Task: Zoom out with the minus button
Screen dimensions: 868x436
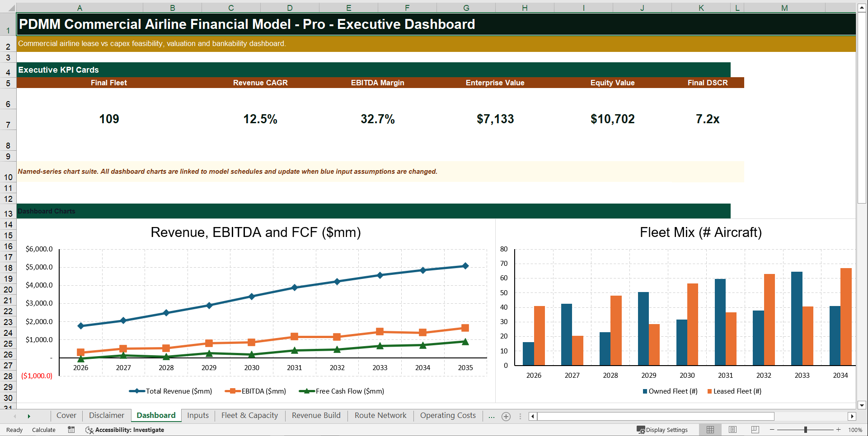Action: pos(772,430)
